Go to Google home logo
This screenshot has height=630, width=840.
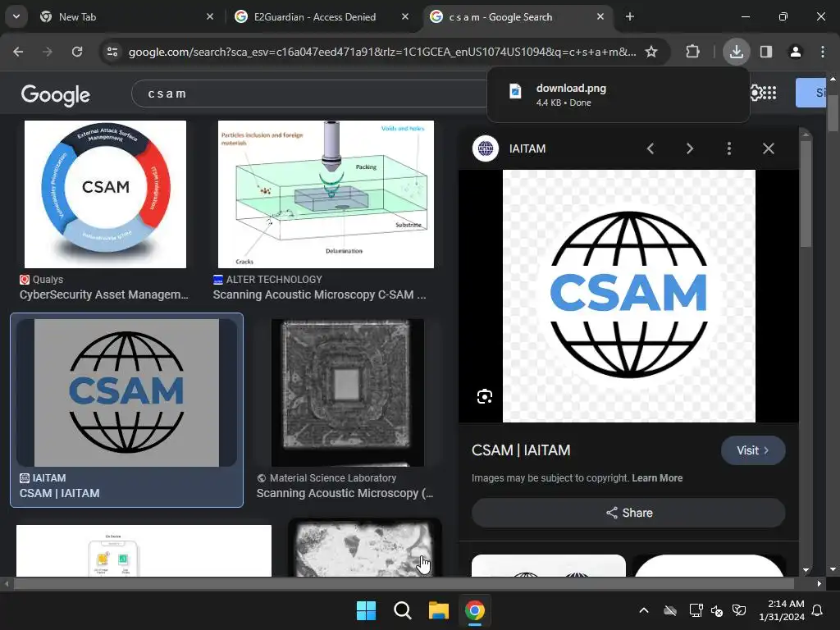55,94
